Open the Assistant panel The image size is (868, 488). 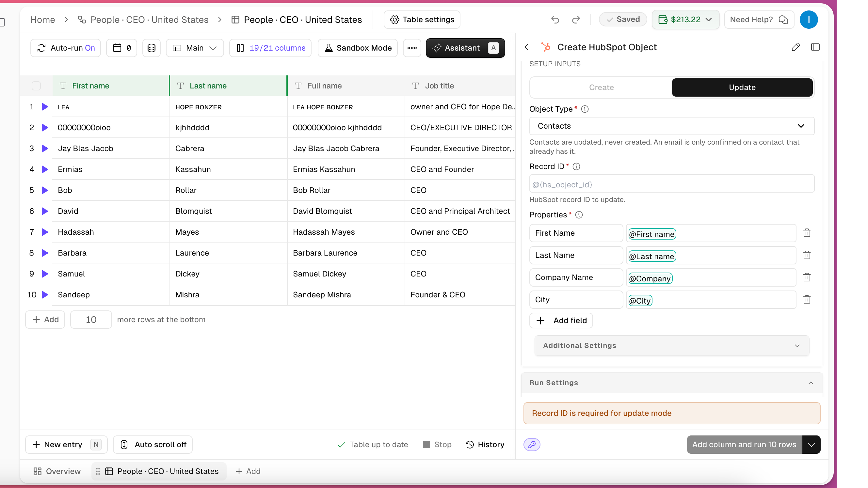coord(465,48)
